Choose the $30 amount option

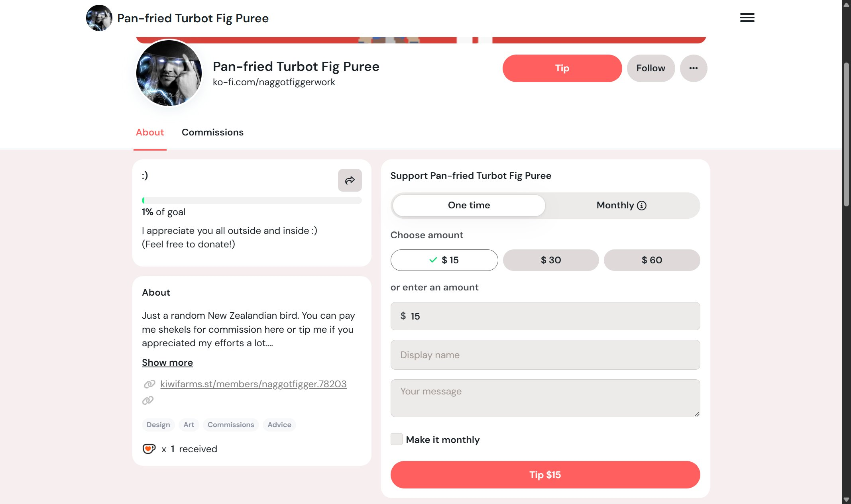point(550,260)
